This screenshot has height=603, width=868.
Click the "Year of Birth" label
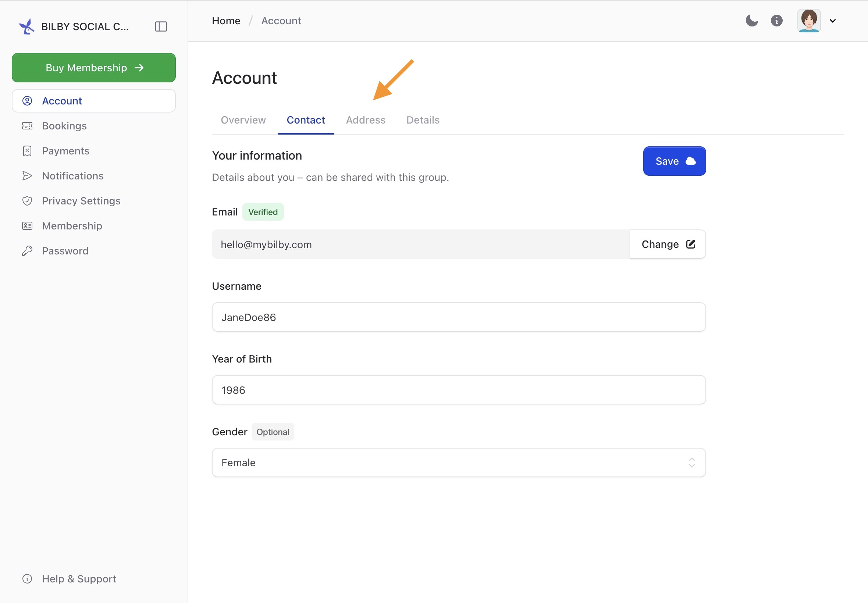point(242,359)
